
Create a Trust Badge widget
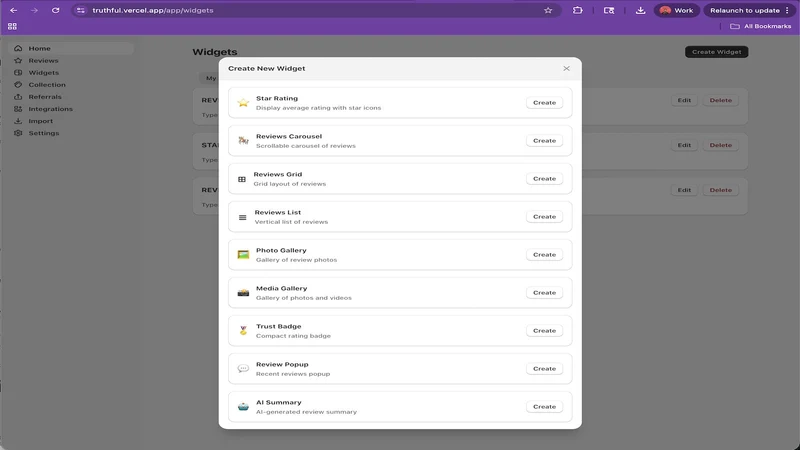point(544,331)
